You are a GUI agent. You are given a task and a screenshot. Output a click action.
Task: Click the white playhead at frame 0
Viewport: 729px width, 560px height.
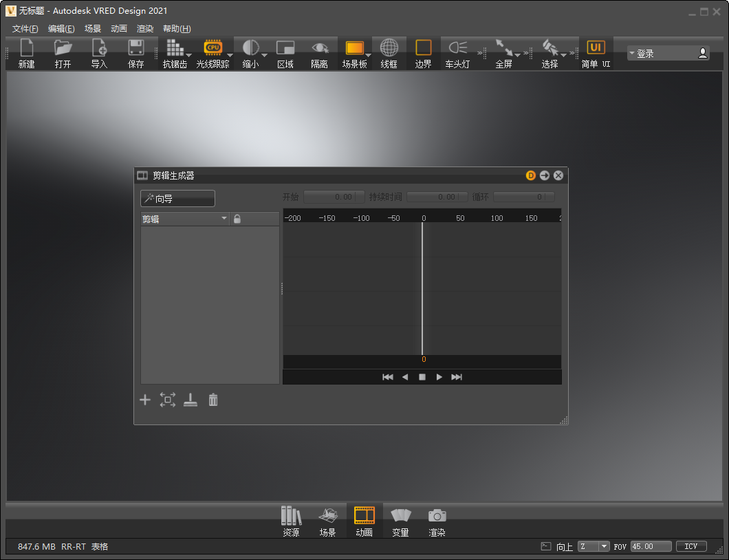(x=422, y=288)
